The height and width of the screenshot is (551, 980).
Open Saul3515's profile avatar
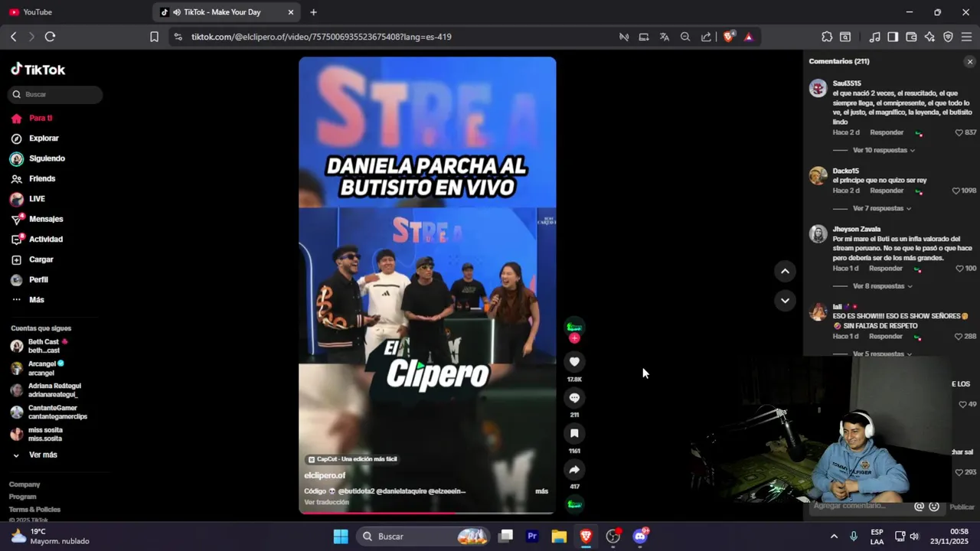point(818,87)
